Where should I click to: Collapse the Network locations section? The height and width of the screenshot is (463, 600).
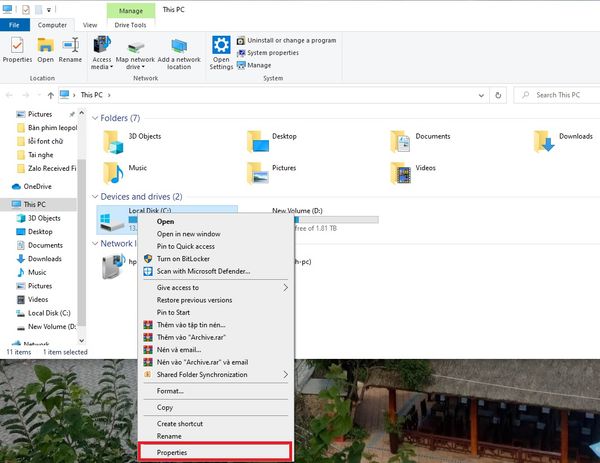95,244
